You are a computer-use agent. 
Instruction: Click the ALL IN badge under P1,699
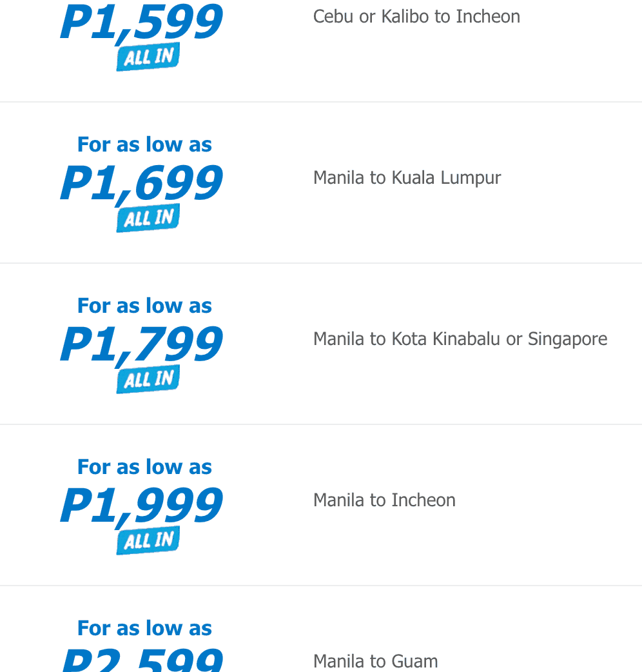click(148, 219)
